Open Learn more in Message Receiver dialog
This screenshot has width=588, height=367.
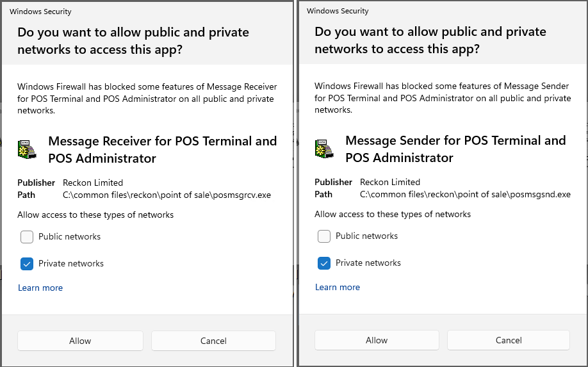pos(40,288)
